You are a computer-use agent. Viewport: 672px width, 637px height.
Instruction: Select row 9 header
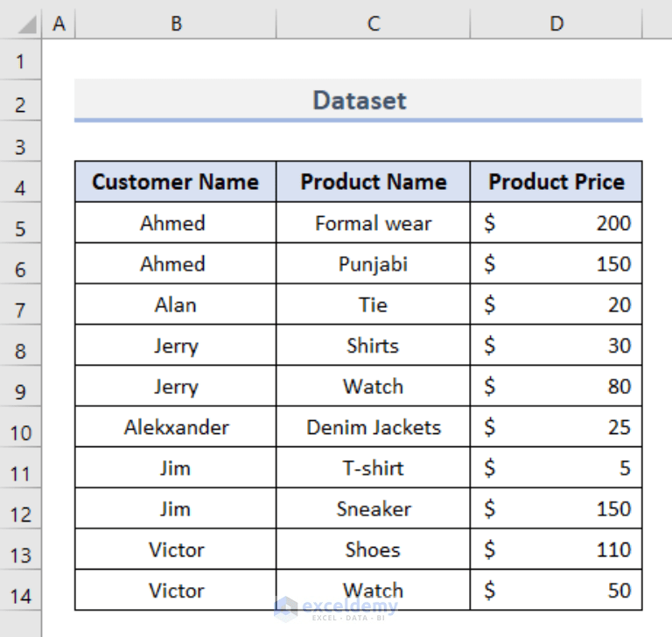pyautogui.click(x=20, y=386)
